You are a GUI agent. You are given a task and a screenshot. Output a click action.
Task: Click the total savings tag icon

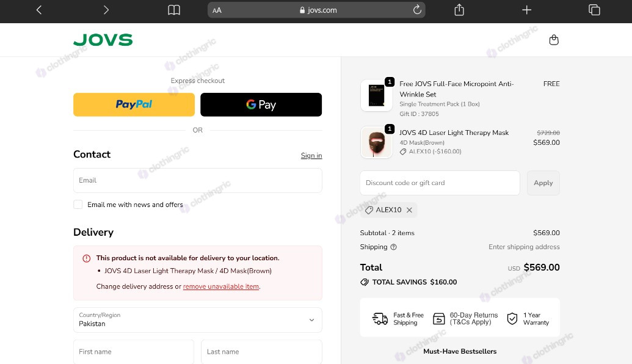[x=365, y=282]
